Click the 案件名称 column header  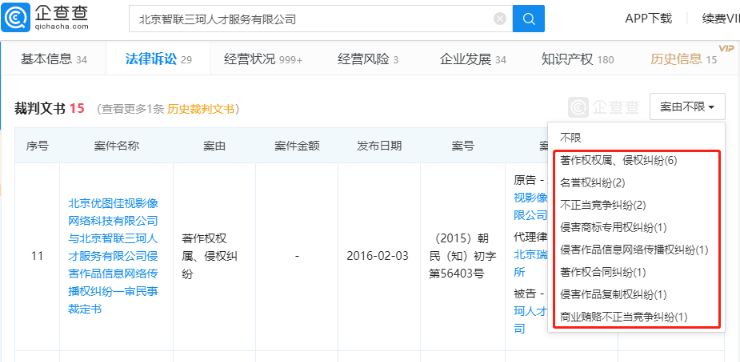point(117,146)
